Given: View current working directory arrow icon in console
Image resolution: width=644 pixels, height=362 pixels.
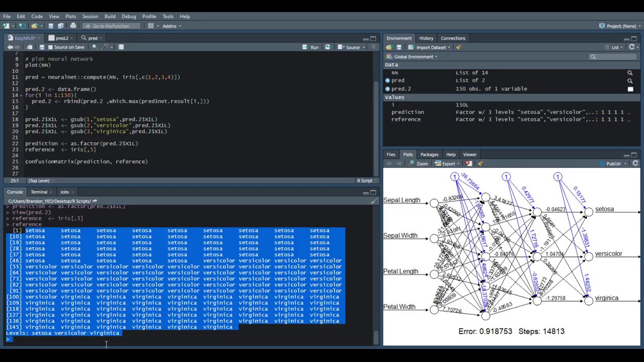Looking at the screenshot, I should [x=95, y=201].
